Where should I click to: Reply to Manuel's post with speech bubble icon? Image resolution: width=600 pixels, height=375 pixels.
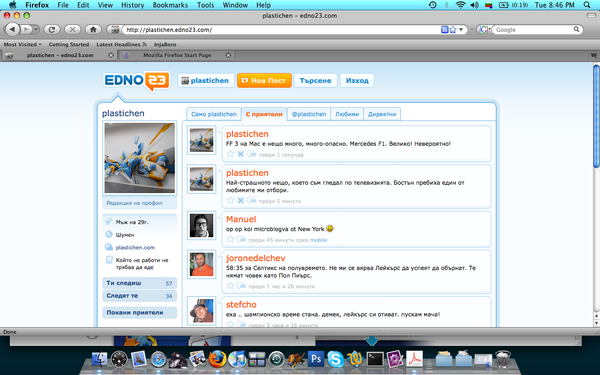[241, 239]
